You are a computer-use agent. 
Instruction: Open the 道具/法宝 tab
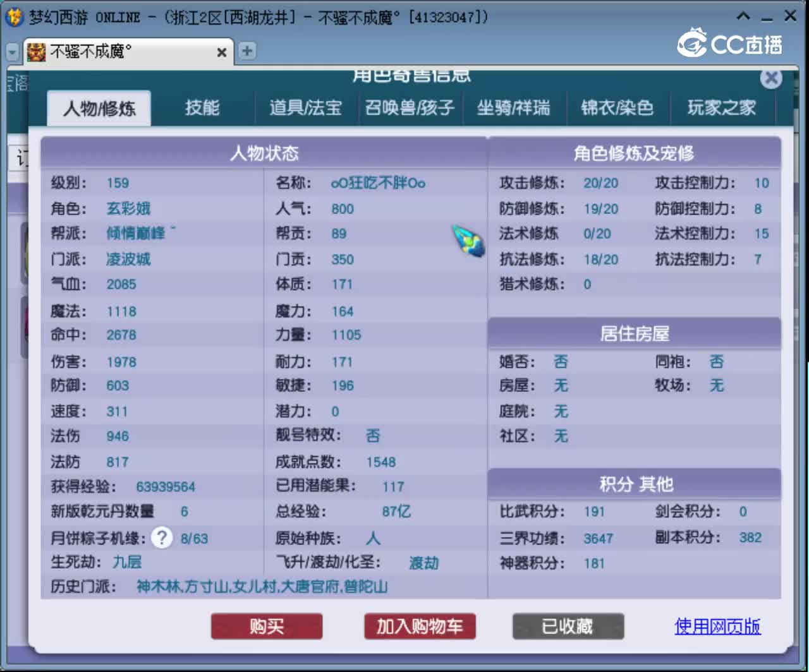(306, 107)
